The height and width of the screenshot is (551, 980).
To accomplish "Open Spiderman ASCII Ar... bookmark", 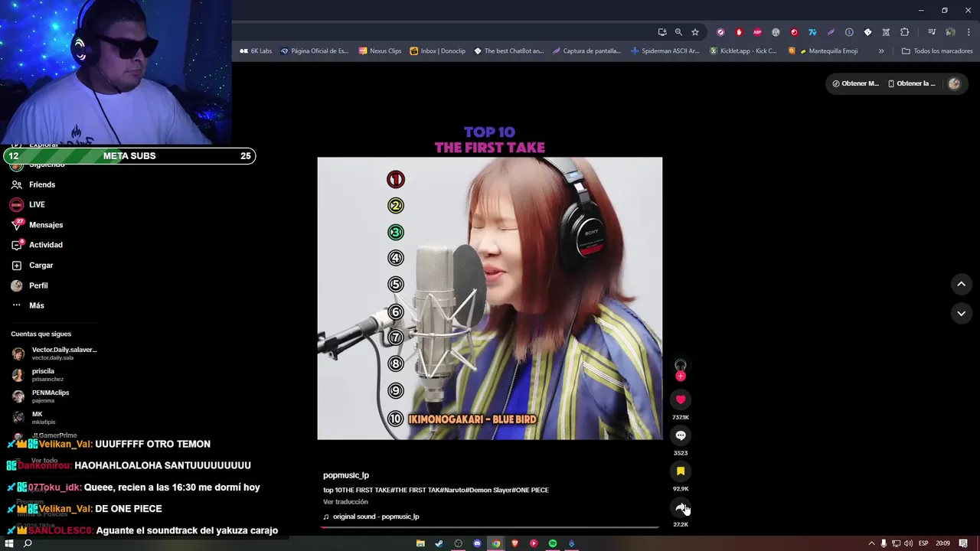I will pyautogui.click(x=665, y=51).
